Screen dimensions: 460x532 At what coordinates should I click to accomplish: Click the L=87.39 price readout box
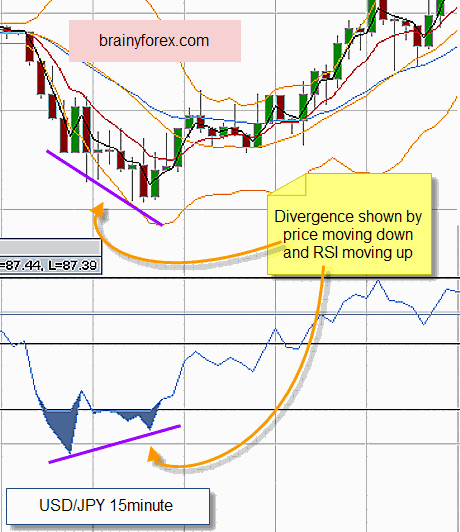[x=50, y=265]
